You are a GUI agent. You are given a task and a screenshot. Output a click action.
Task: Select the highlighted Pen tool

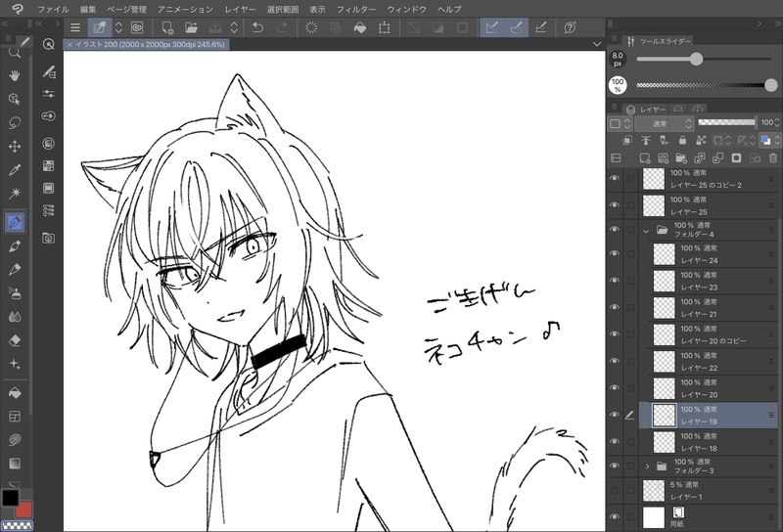(x=15, y=222)
